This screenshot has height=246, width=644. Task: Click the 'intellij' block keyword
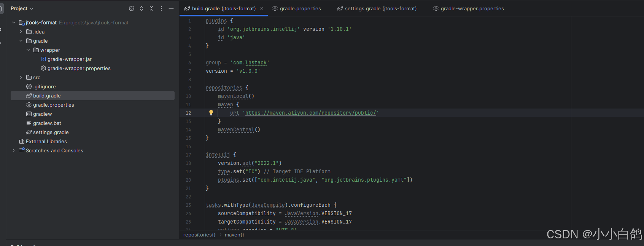[x=218, y=155]
